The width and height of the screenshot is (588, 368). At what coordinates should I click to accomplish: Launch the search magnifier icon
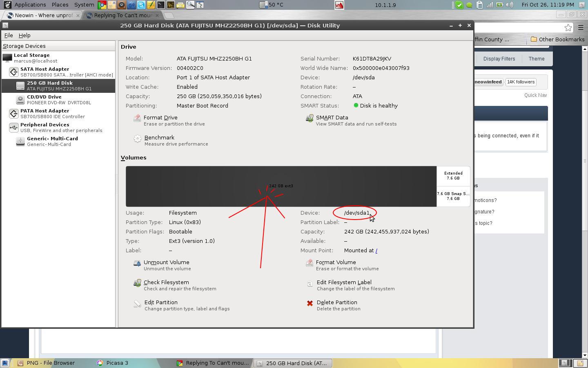(190, 5)
